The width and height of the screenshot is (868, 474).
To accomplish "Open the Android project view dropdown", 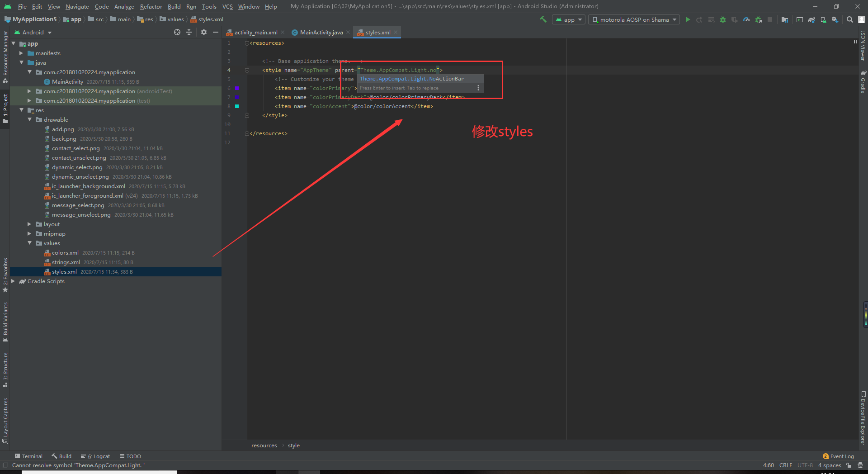I will tap(33, 32).
